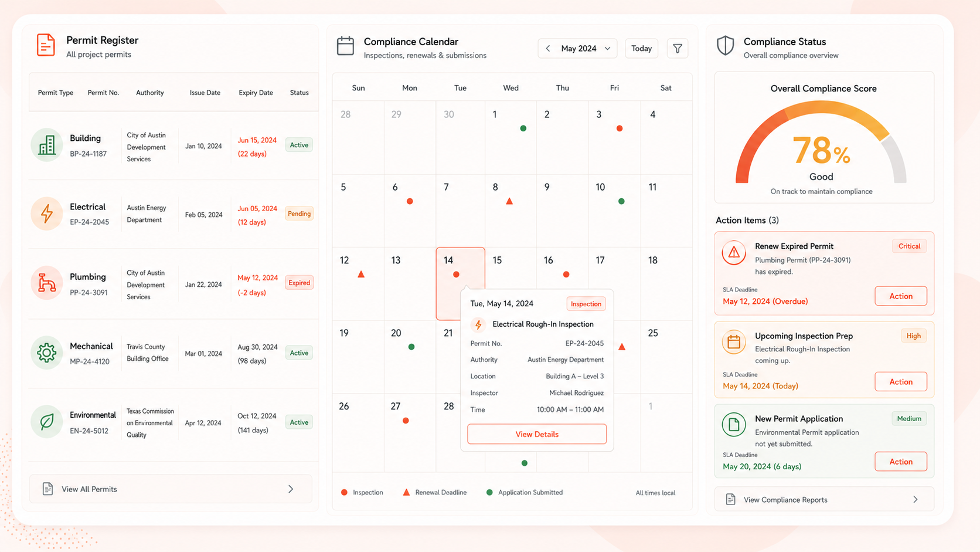
Task: Click the Compliance Status shield icon
Action: tap(726, 45)
